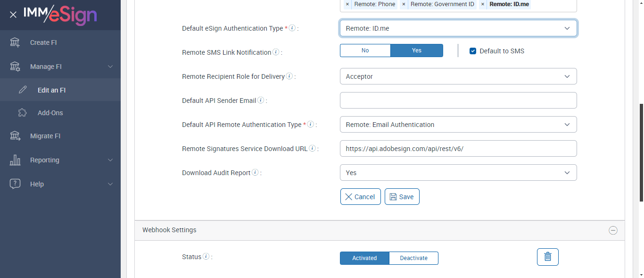This screenshot has height=278, width=644.
Task: Remove the Remote: Government ID tag
Action: [404, 4]
